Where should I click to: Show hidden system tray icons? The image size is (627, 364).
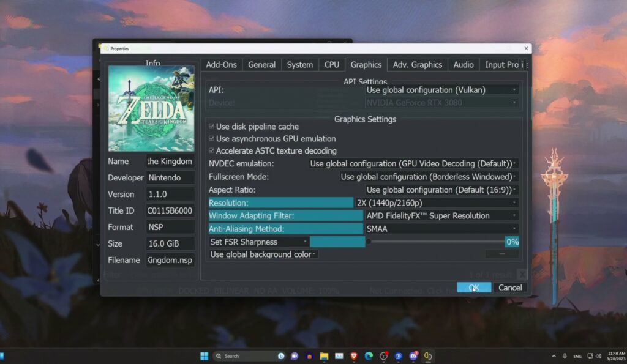554,356
